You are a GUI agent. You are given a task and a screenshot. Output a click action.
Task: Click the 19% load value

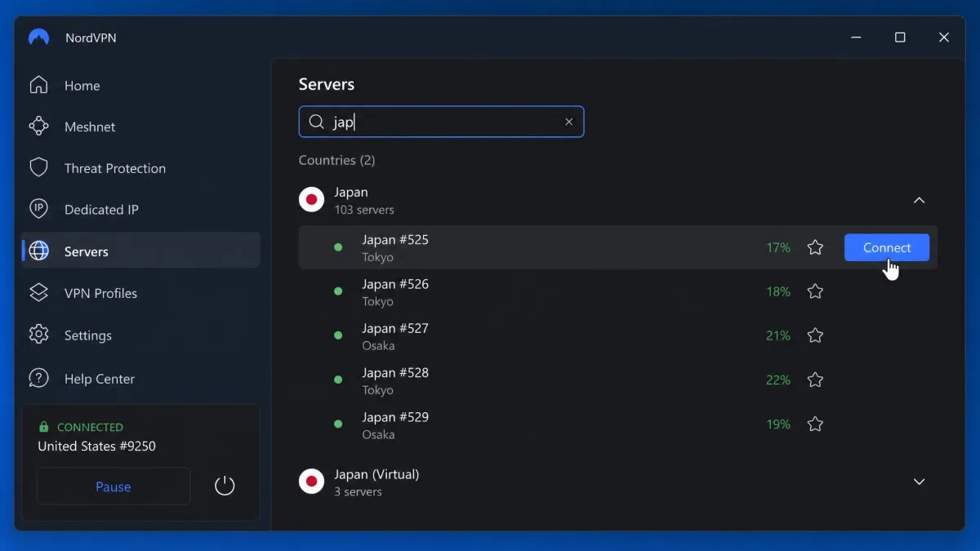click(x=778, y=424)
